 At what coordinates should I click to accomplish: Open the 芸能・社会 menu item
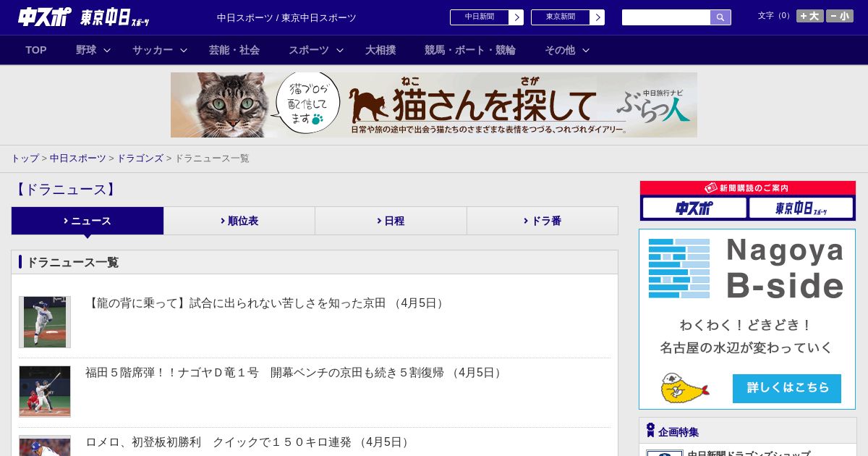234,50
